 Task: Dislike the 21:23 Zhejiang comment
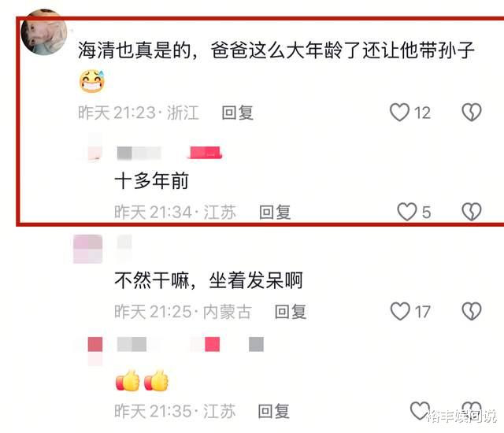472,112
